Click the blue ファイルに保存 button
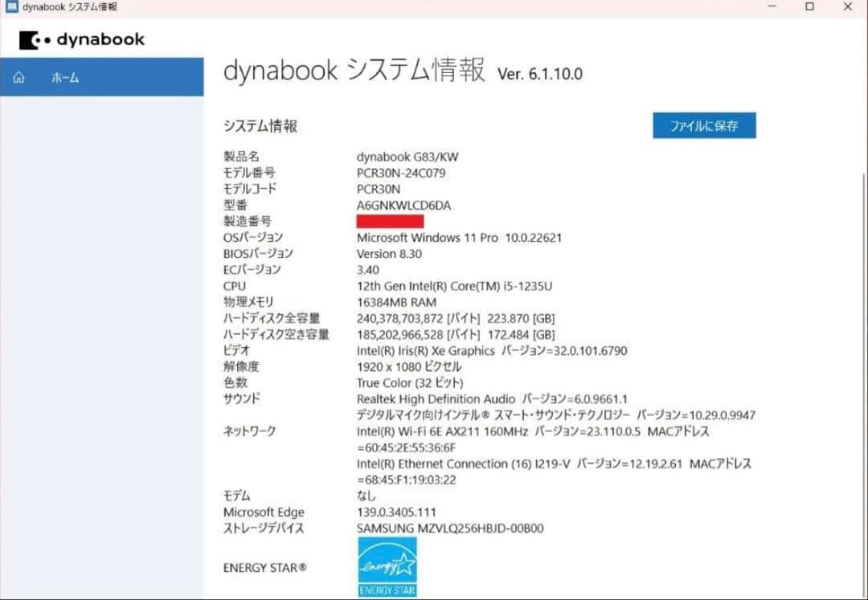 703,125
